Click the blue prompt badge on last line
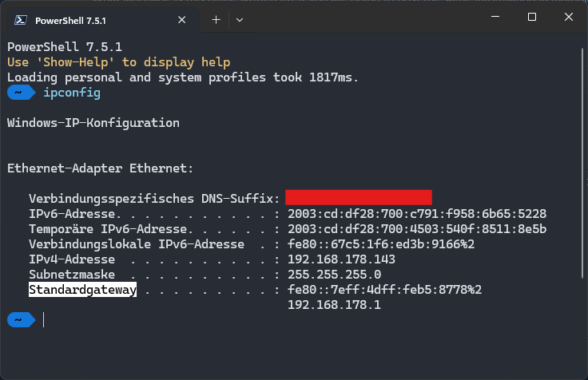Image resolution: width=588 pixels, height=380 pixels. (20, 319)
